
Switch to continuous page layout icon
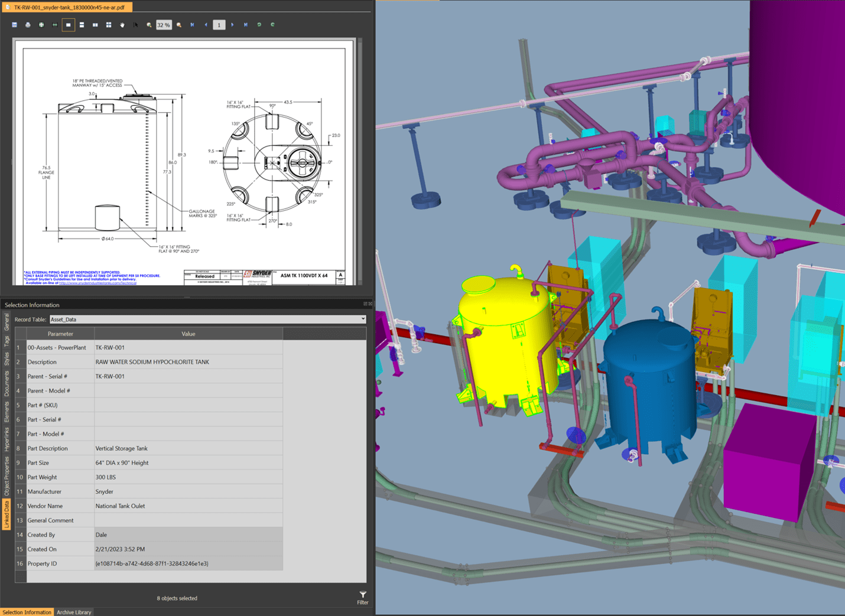[82, 25]
